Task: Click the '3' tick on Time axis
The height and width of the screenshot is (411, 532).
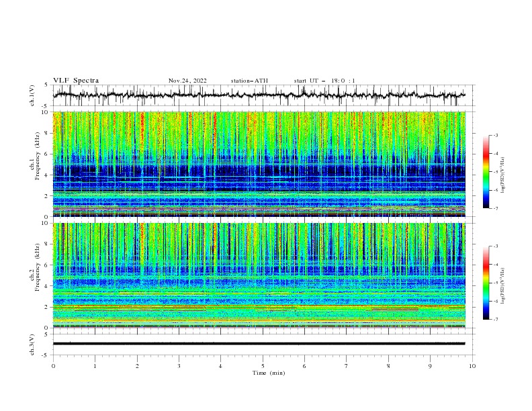Action: [179, 366]
